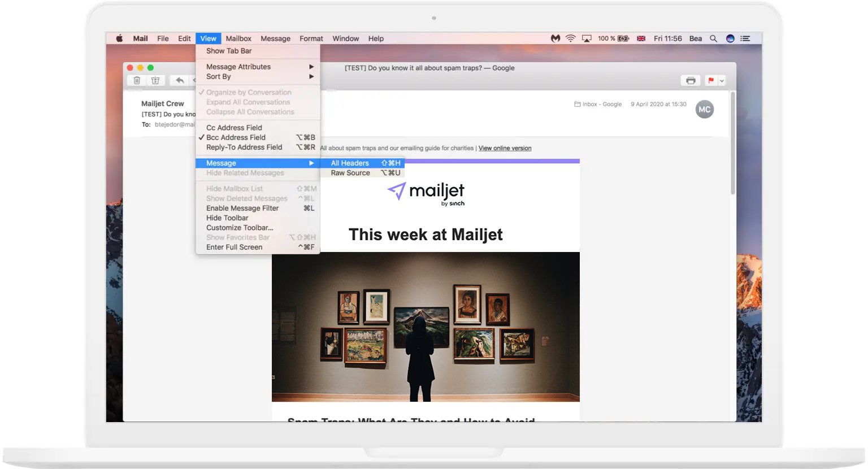Toggle Reply-To Address Field option
Viewport: 868px width, 469px height.
[258, 147]
